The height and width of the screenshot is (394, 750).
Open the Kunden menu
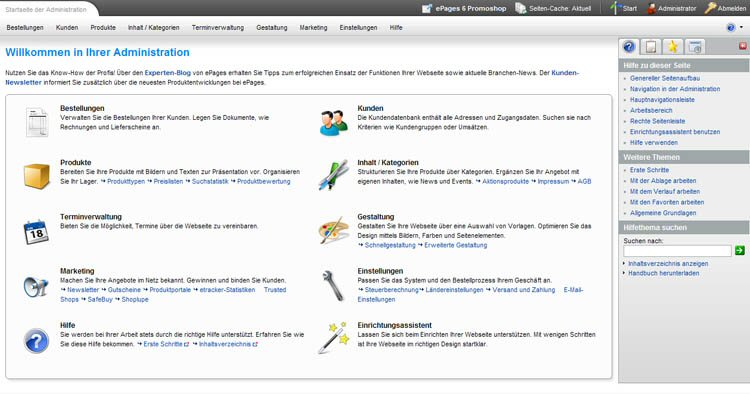point(67,28)
